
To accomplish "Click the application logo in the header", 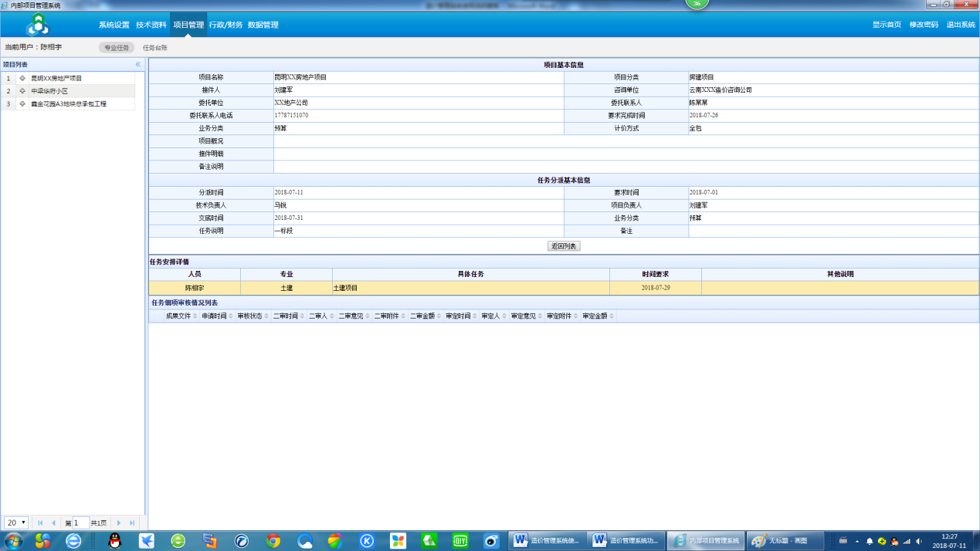I will pos(36,25).
